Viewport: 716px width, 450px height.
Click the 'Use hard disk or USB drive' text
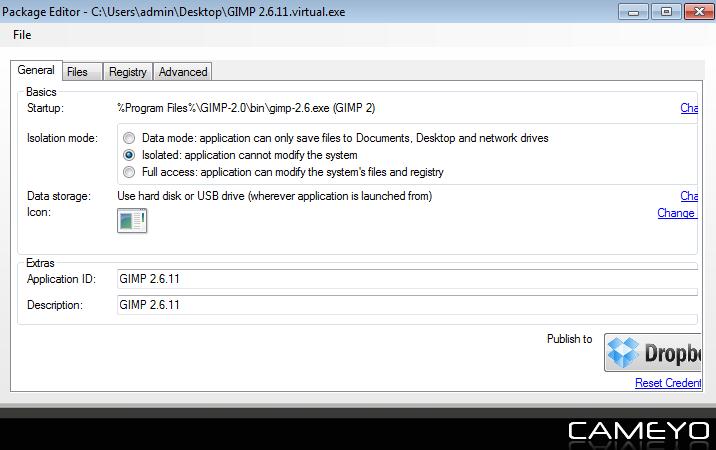pos(274,196)
